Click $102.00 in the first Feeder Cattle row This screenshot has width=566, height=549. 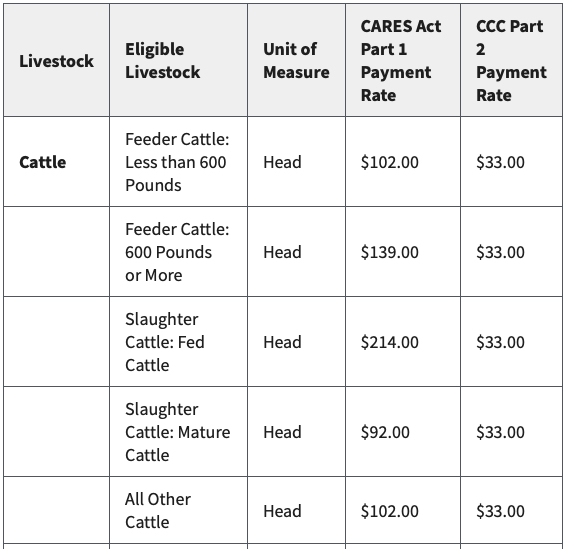pyautogui.click(x=389, y=162)
